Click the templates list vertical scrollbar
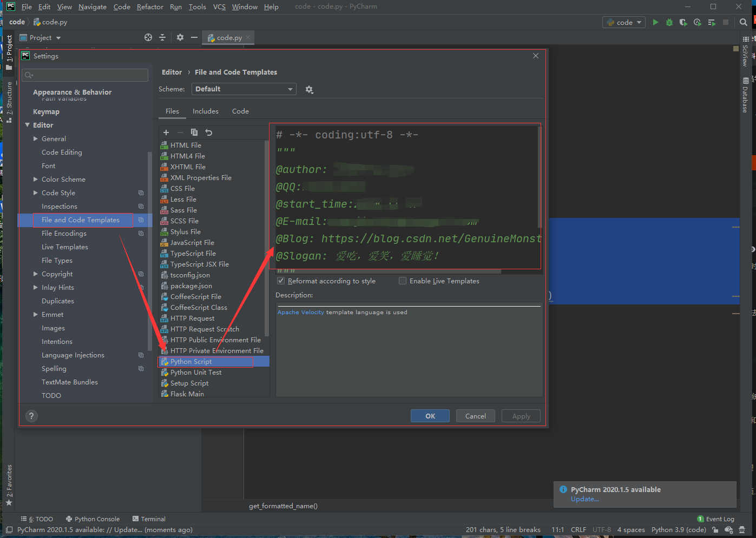 pos(266,238)
